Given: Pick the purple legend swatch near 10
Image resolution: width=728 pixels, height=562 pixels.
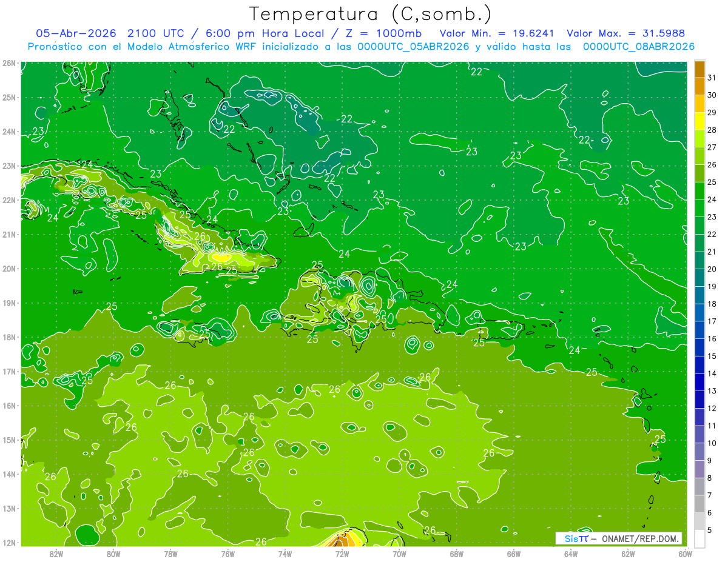Looking at the screenshot, I should coord(699,452).
